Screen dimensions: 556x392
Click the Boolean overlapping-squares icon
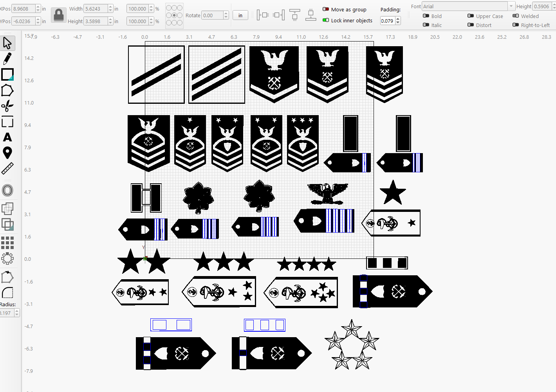(x=7, y=224)
